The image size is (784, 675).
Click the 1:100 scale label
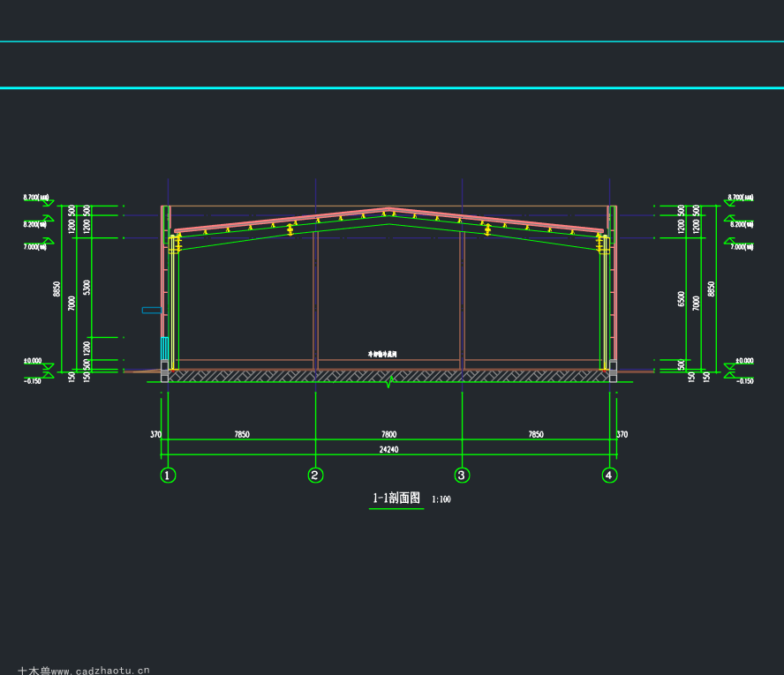(x=441, y=499)
